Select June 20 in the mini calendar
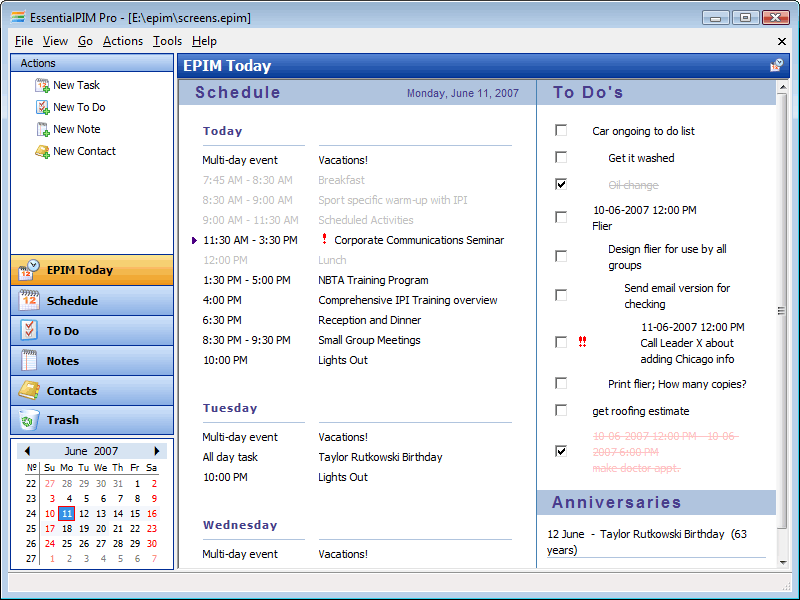This screenshot has height=600, width=800. coord(101,529)
